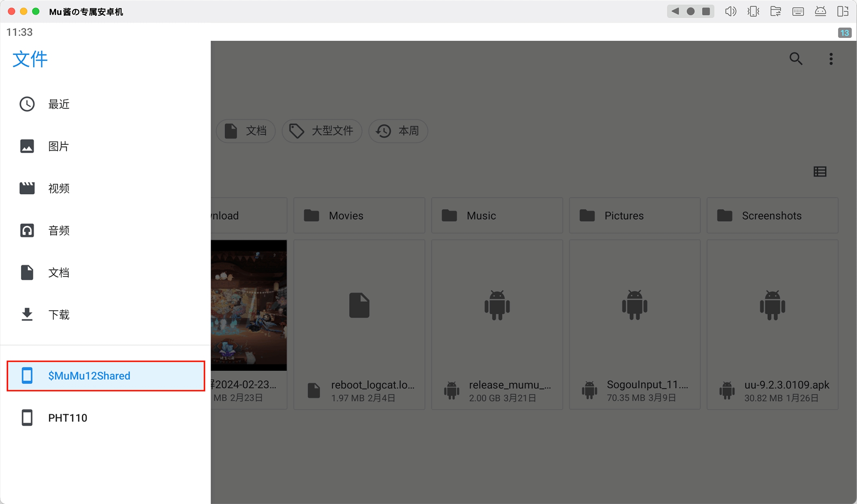857x504 pixels.
Task: Open the 音频 (Audio) sidebar entry
Action: click(105, 230)
